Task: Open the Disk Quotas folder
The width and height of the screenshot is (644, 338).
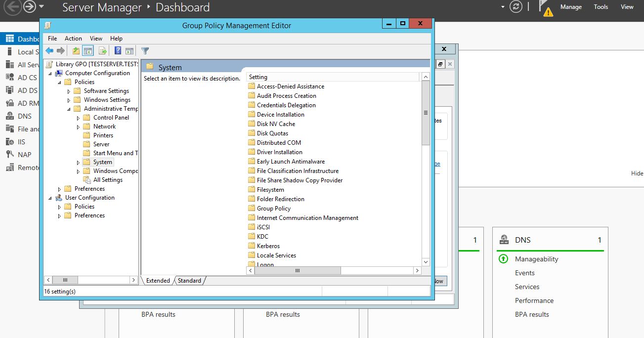Action: click(x=272, y=133)
